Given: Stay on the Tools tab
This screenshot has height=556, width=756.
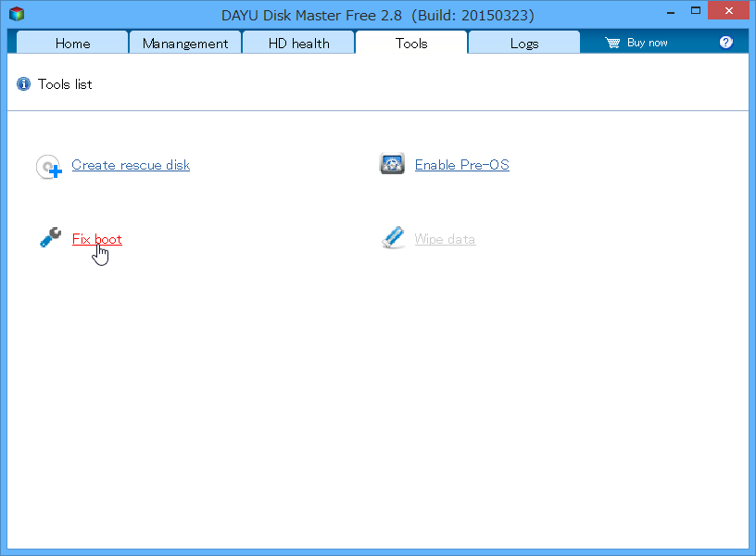Looking at the screenshot, I should [x=411, y=43].
